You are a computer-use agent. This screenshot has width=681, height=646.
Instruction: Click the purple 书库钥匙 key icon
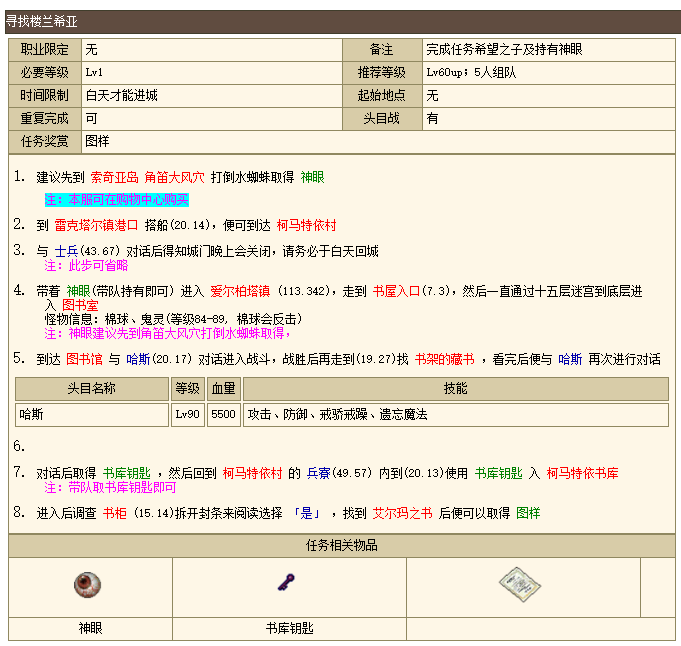click(286, 582)
